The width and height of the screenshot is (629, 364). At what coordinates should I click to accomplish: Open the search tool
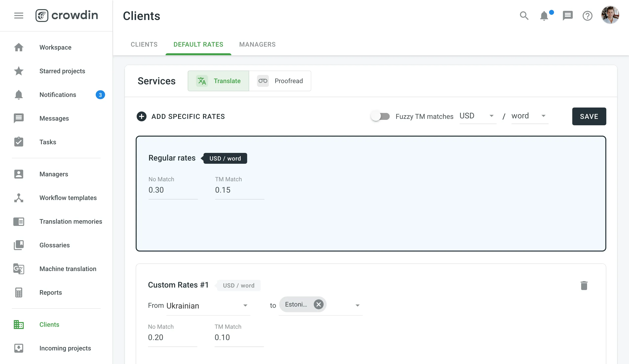(524, 16)
